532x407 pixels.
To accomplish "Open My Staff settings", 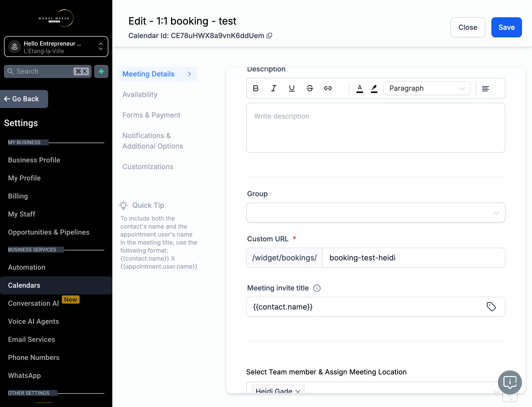I will (x=22, y=214).
